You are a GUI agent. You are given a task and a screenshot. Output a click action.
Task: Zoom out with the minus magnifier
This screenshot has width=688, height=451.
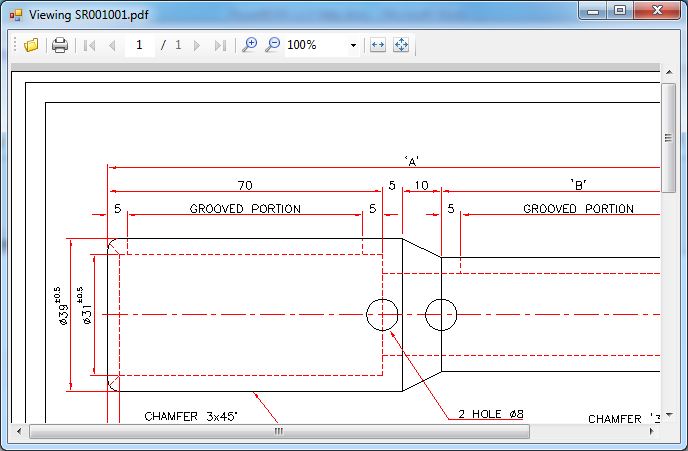tap(272, 46)
